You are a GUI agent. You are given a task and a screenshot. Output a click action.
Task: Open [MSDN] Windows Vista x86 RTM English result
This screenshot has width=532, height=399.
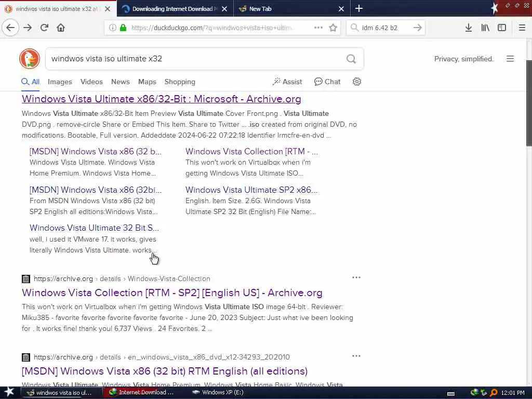point(165,371)
